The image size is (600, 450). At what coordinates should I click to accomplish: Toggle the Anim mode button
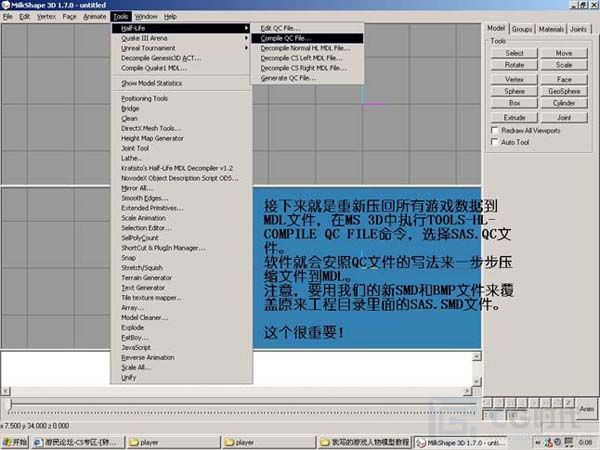(586, 409)
